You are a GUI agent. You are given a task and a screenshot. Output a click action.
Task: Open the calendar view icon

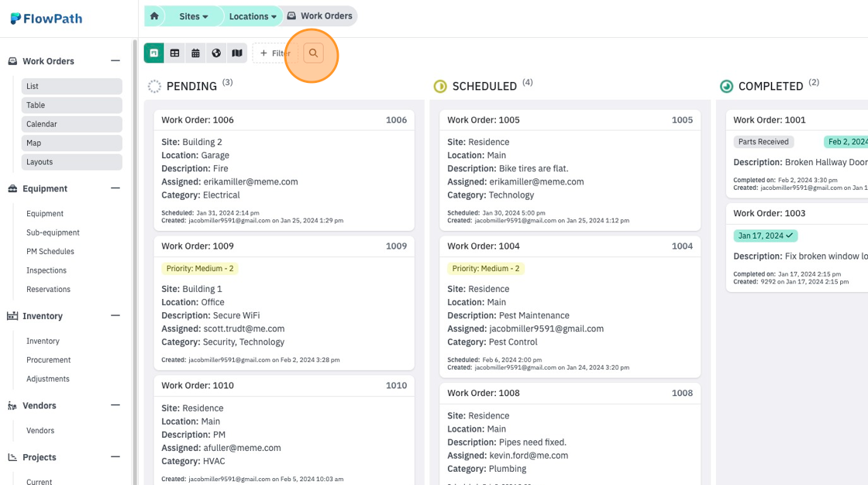pyautogui.click(x=195, y=53)
